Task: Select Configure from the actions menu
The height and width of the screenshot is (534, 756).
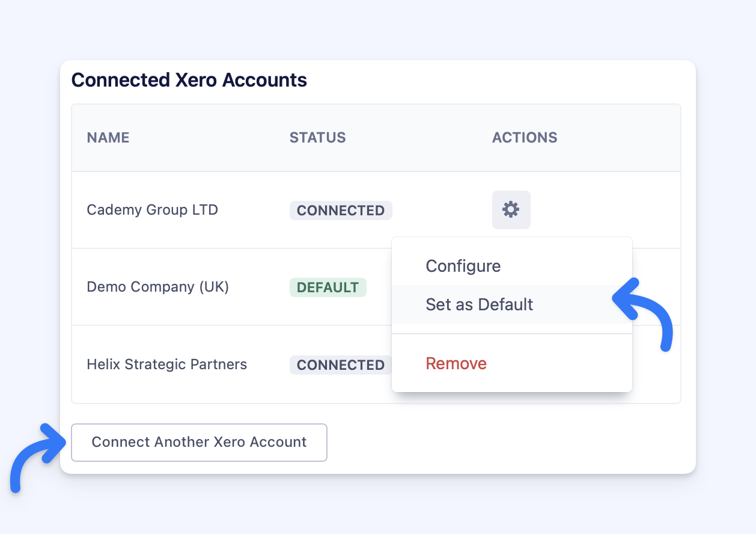Action: (463, 266)
